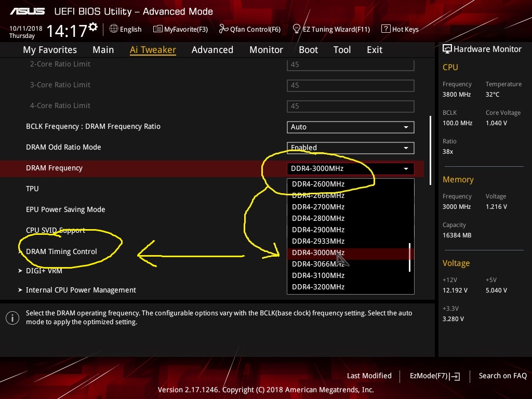
Task: Click the EzMode exit arrow icon
Action: [455, 376]
